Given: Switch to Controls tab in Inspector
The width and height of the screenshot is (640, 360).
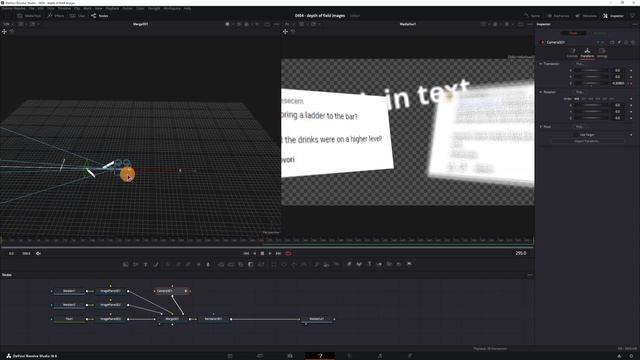Looking at the screenshot, I should pos(572,53).
